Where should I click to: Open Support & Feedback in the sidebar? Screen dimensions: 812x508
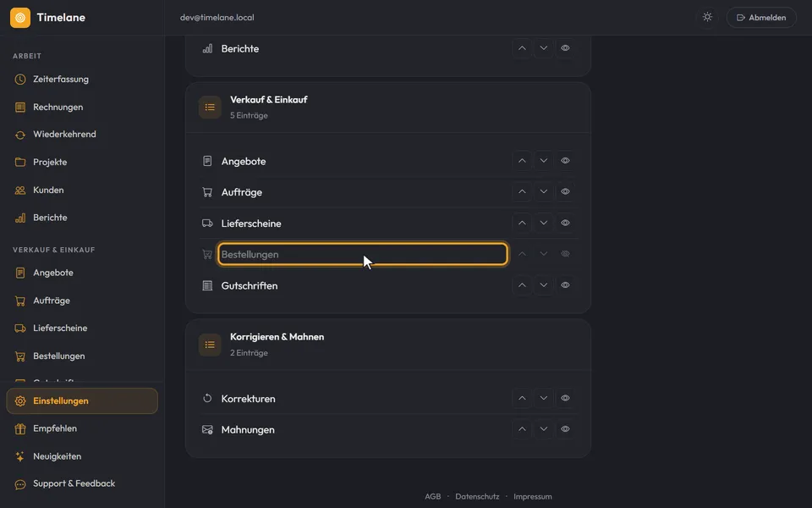[x=82, y=483]
